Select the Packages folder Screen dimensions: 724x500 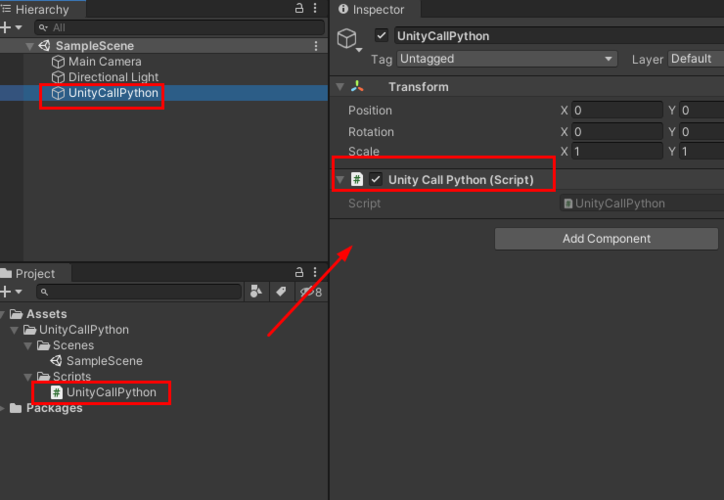click(x=54, y=408)
